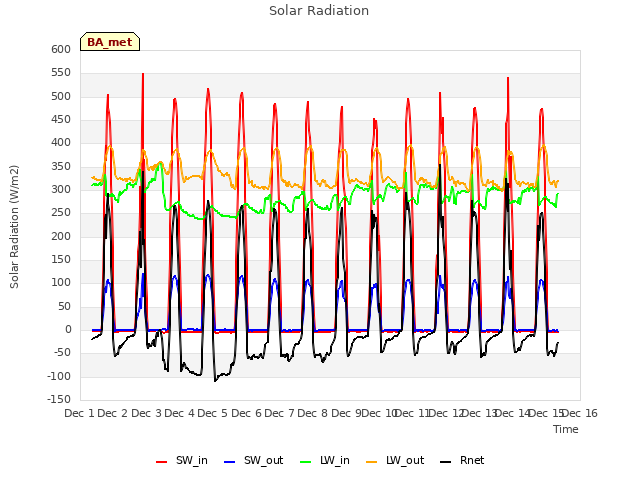This screenshot has height=480, width=640.
Task: Select the LW_out legend entry
Action: click(395, 460)
